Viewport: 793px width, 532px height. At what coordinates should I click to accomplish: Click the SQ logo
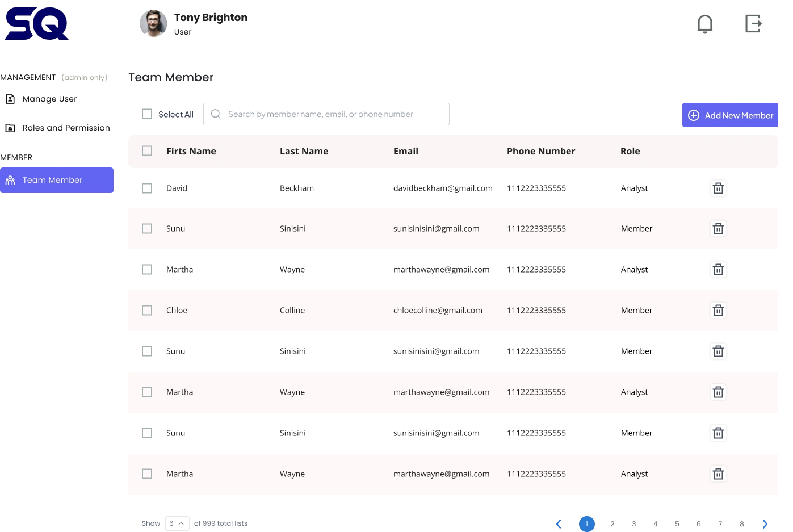point(37,24)
